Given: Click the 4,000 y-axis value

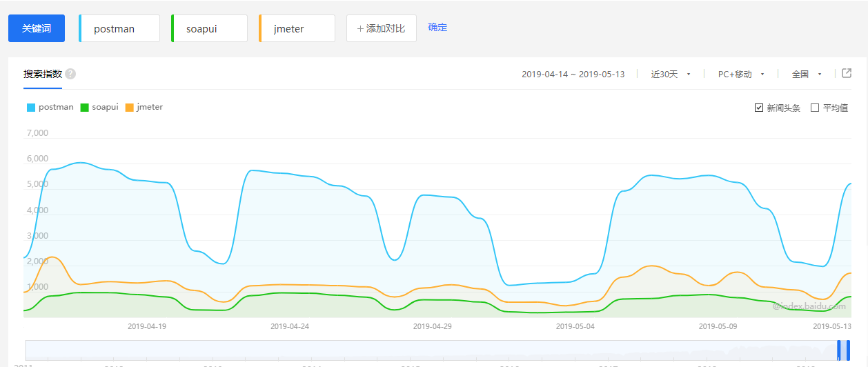Looking at the screenshot, I should point(37,210).
